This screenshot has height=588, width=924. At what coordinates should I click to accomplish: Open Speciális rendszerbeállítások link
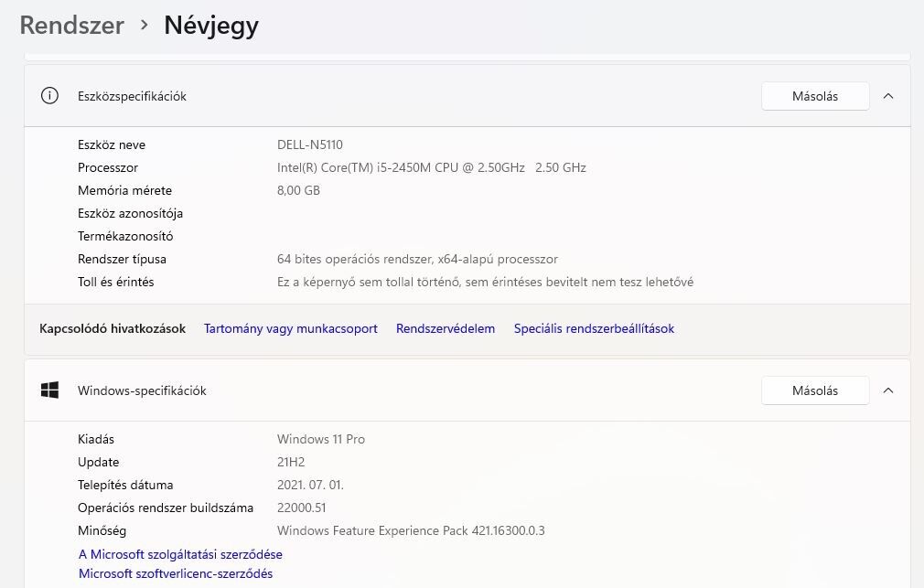[594, 328]
